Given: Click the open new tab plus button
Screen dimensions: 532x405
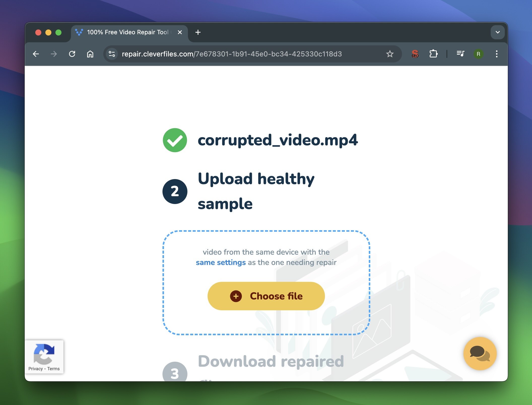Looking at the screenshot, I should (198, 32).
